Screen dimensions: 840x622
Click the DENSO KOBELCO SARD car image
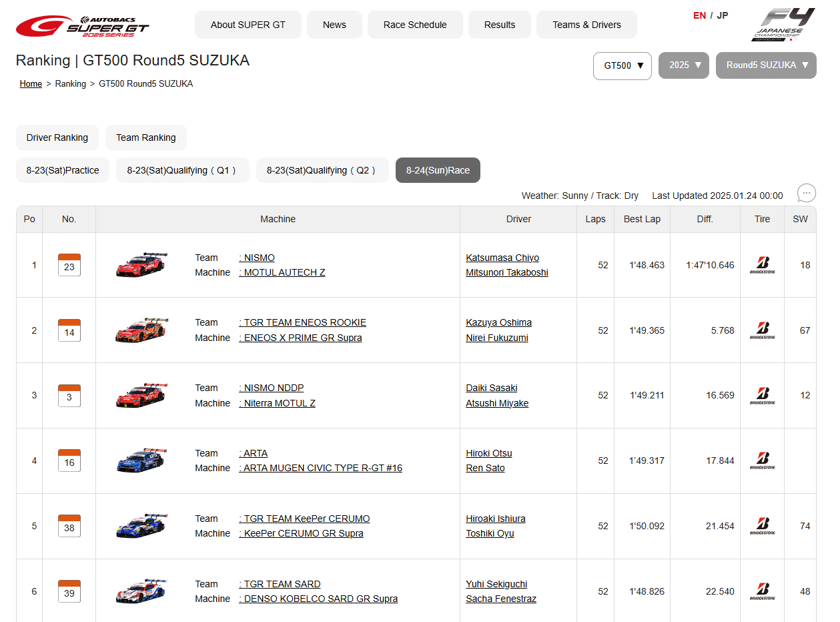tap(141, 591)
